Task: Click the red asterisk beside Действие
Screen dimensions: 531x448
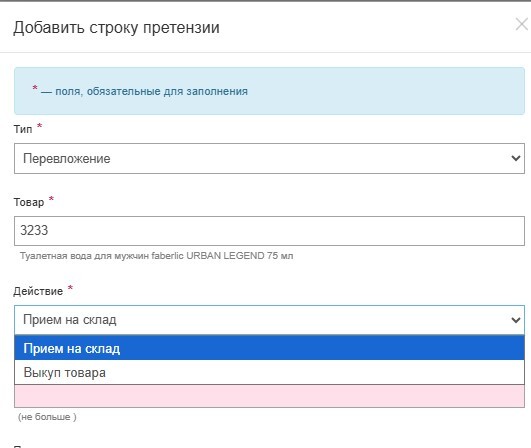Action: point(70,288)
